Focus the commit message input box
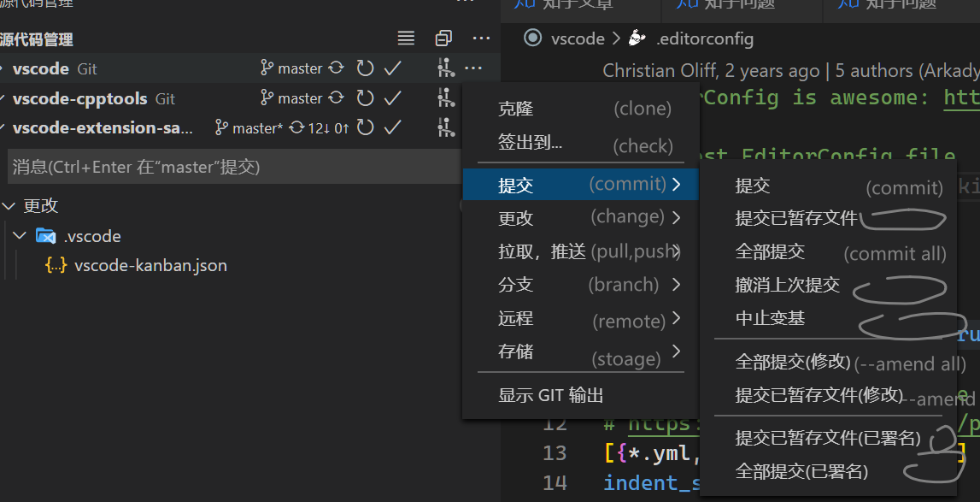 pyautogui.click(x=235, y=167)
